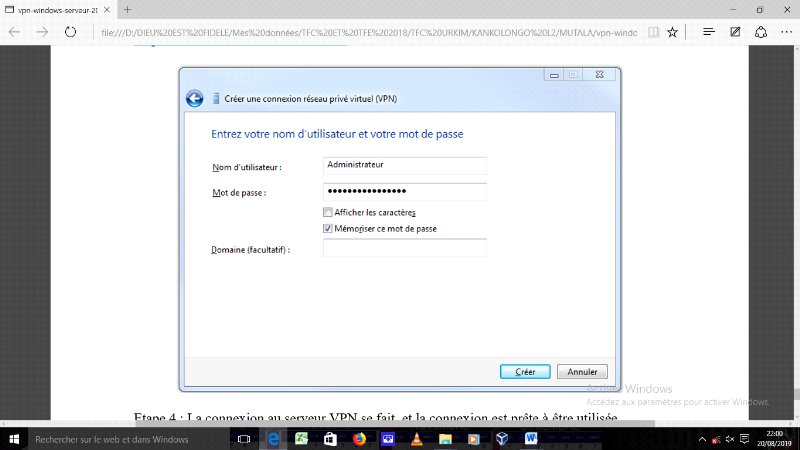Open Firefox from the taskbar
The width and height of the screenshot is (800, 450).
click(359, 439)
